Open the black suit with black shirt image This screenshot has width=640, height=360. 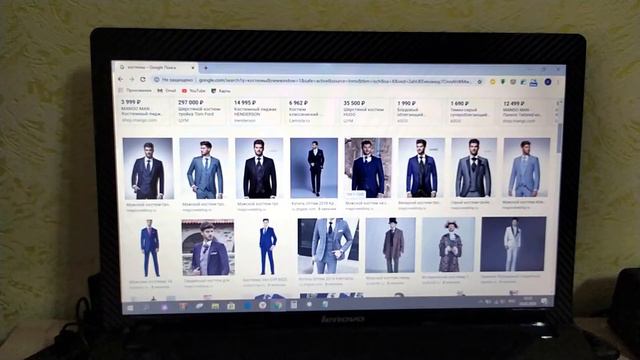(x=259, y=168)
